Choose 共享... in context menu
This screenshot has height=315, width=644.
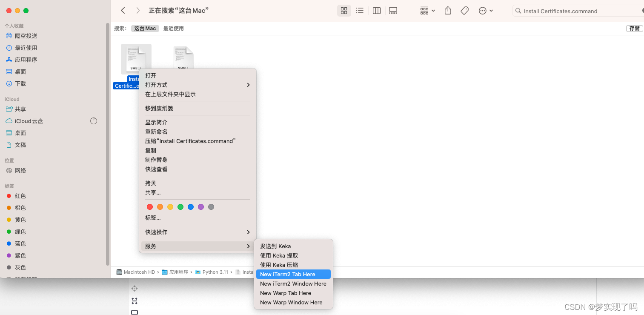(197, 192)
